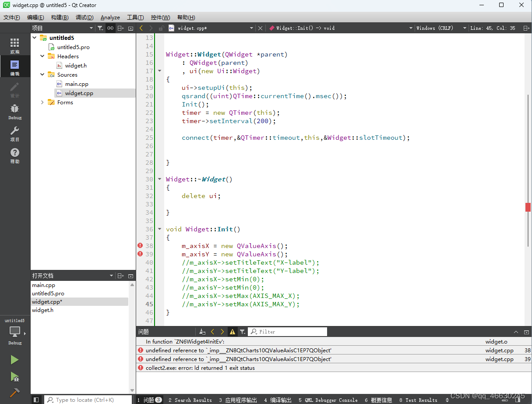The width and height of the screenshot is (532, 404).
Task: Clear the Filter search box in Problems pane
Action: [287, 332]
